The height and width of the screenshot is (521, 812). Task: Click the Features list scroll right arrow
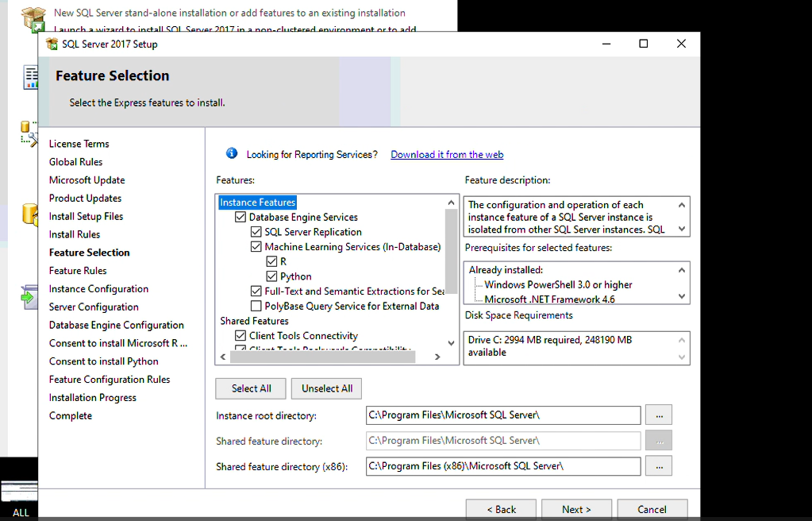(x=437, y=357)
